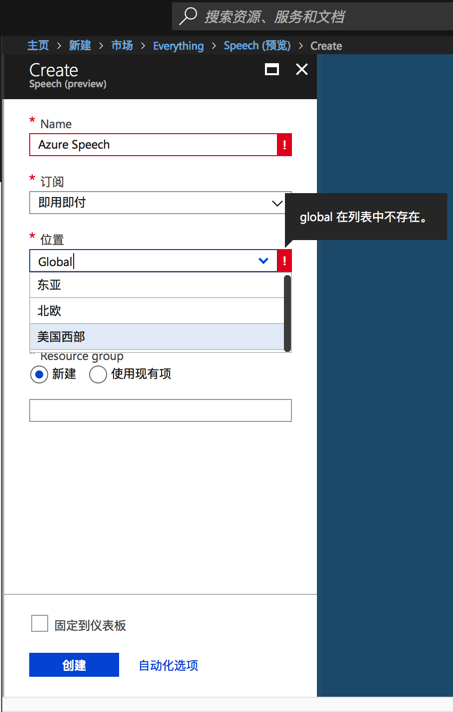Focus the search resources, services and docs box
Image resolution: width=453 pixels, height=712 pixels.
(x=312, y=15)
